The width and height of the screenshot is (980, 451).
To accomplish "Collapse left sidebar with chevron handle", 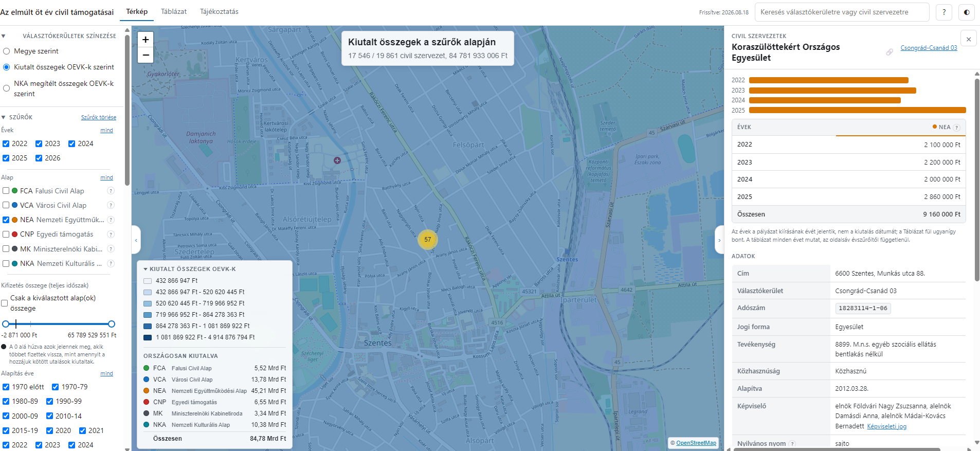I will click(x=136, y=240).
